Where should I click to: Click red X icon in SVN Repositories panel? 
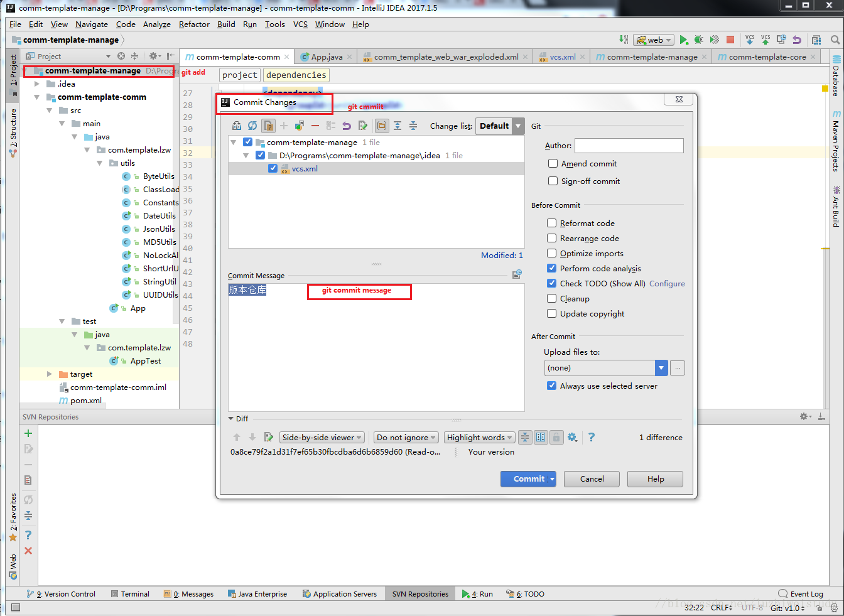pyautogui.click(x=28, y=551)
